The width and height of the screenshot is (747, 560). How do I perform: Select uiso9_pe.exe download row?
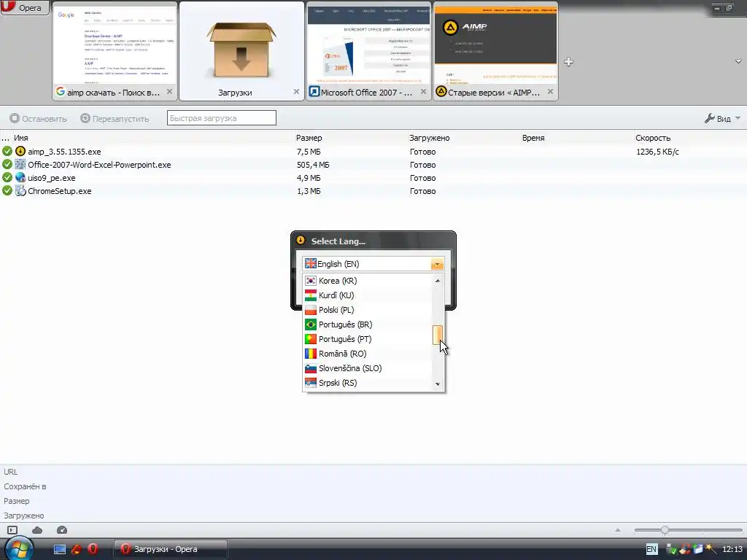click(373, 178)
